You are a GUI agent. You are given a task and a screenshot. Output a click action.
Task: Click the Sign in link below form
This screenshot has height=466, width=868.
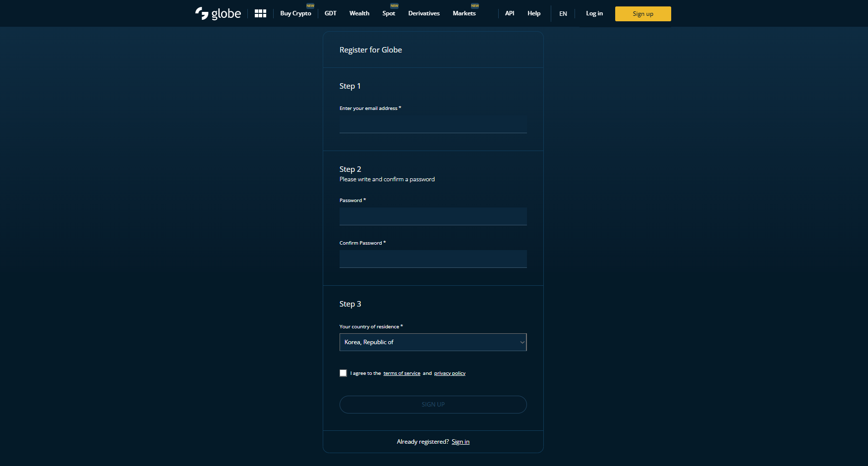click(460, 442)
